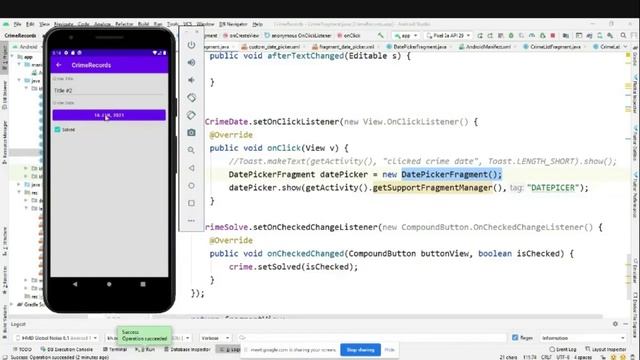Open the Logcat filter dropdown on the right
Screen dimensions: 640x360
coord(583,338)
